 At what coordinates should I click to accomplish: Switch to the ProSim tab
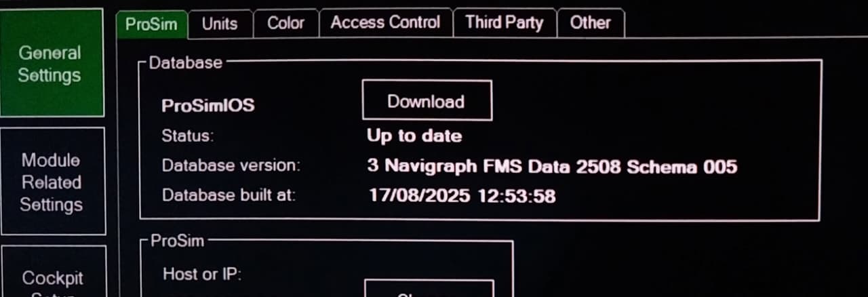(151, 24)
